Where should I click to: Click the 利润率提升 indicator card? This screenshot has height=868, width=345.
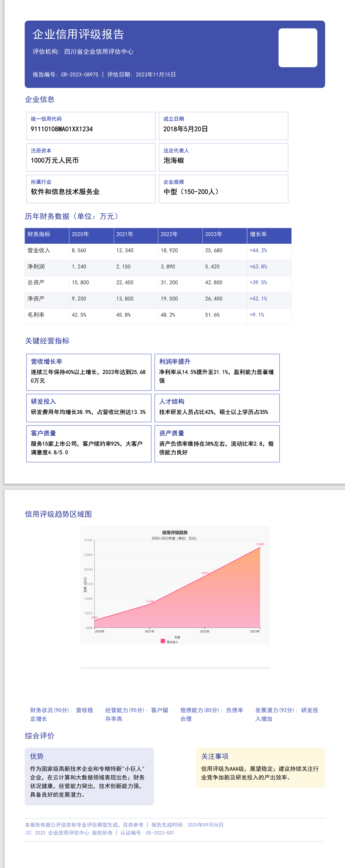217,372
